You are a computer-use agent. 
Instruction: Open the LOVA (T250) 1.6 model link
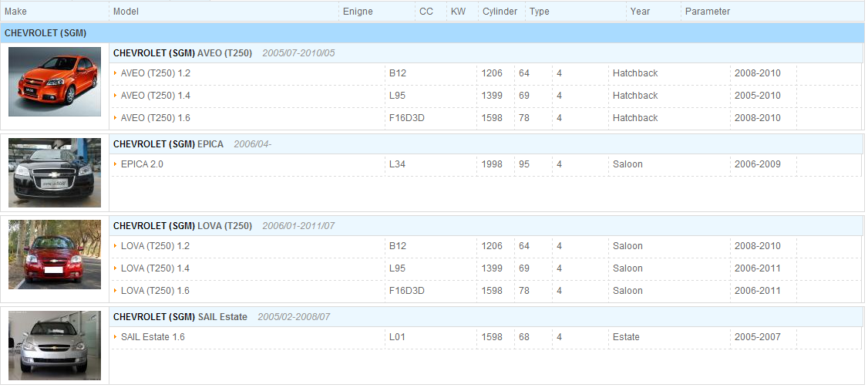156,291
